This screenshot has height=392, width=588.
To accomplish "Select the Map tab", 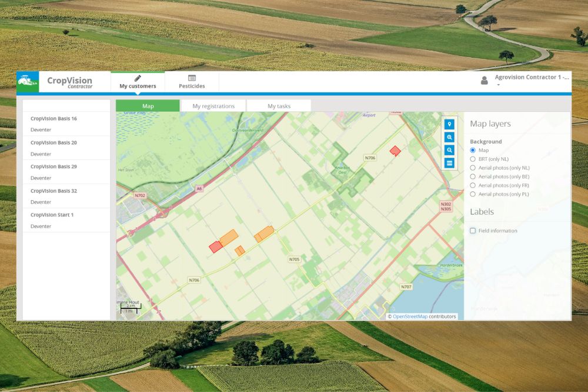I will click(x=148, y=106).
